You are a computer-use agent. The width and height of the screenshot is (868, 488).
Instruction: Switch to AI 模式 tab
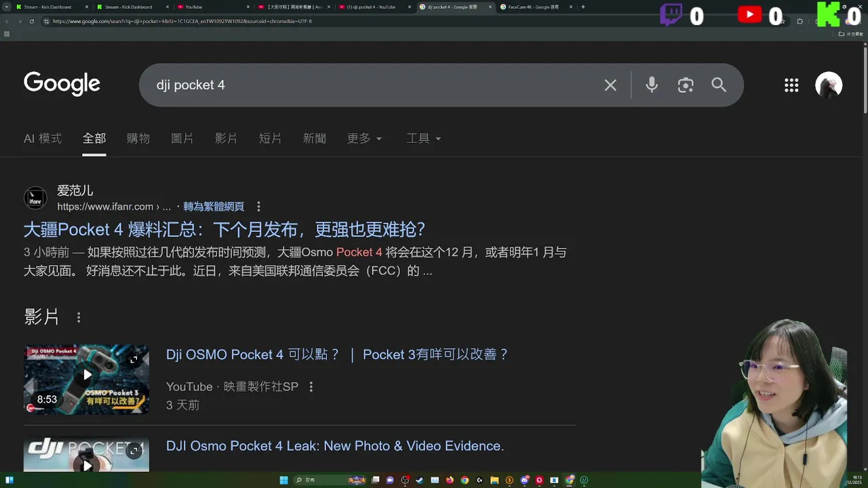(43, 138)
